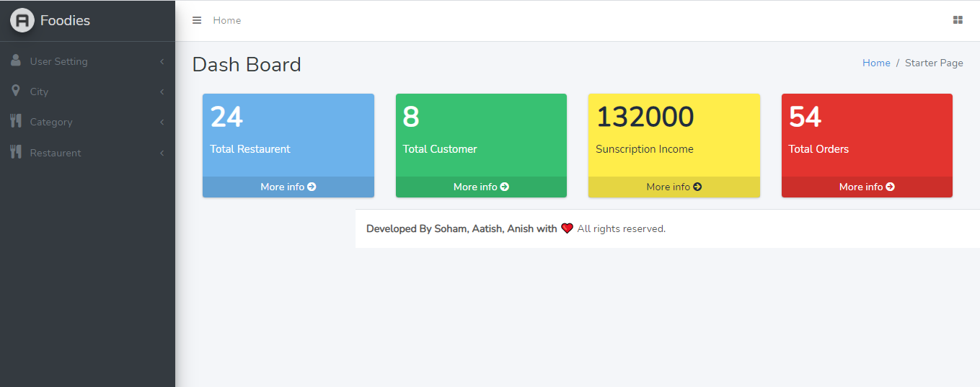Click the City map marker icon
The width and height of the screenshot is (980, 387).
16,91
